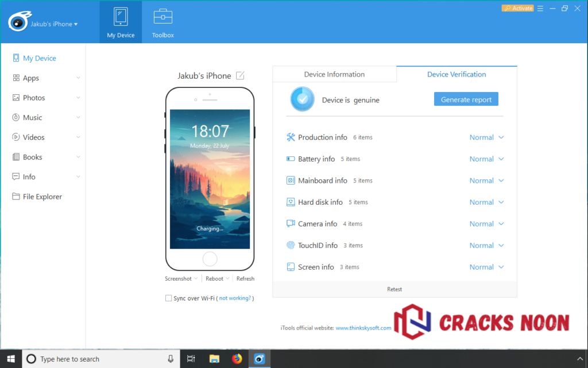Click the Apps grid icon in sidebar

16,78
